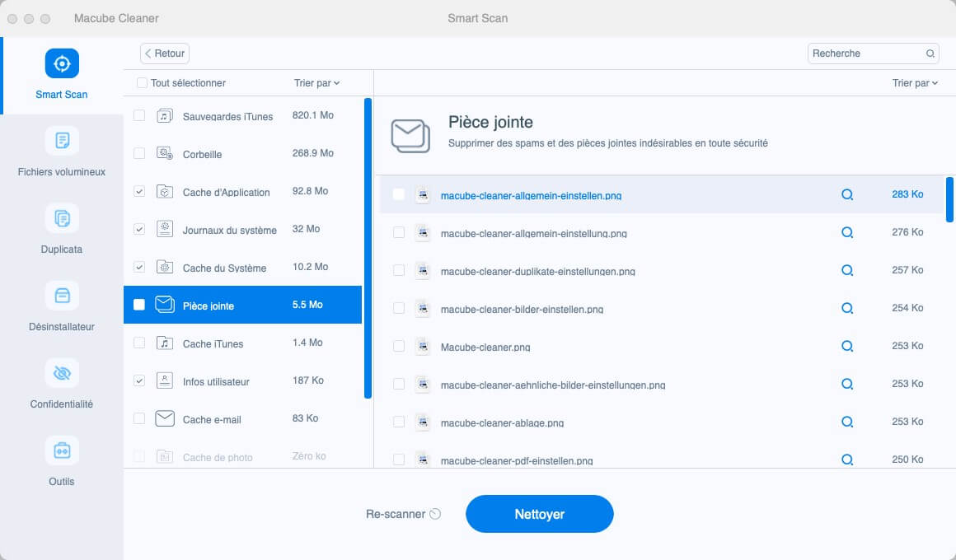Go back with the Retour button

pyautogui.click(x=165, y=54)
